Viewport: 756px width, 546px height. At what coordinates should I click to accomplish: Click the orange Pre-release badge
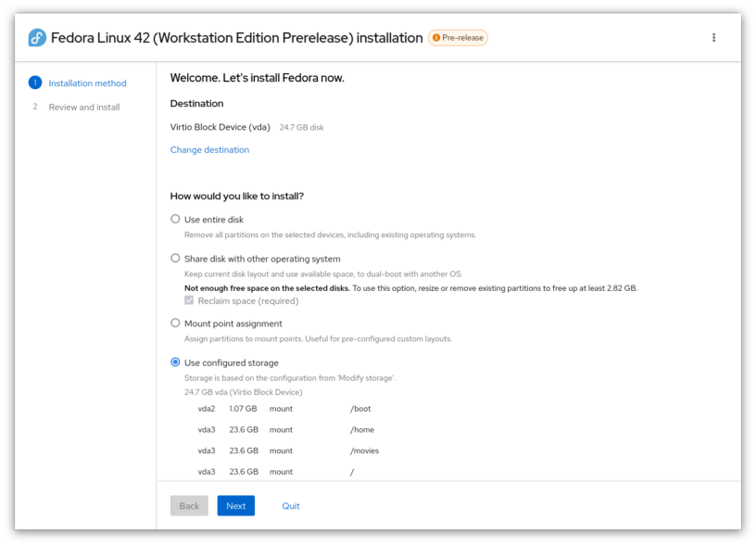[x=460, y=37]
